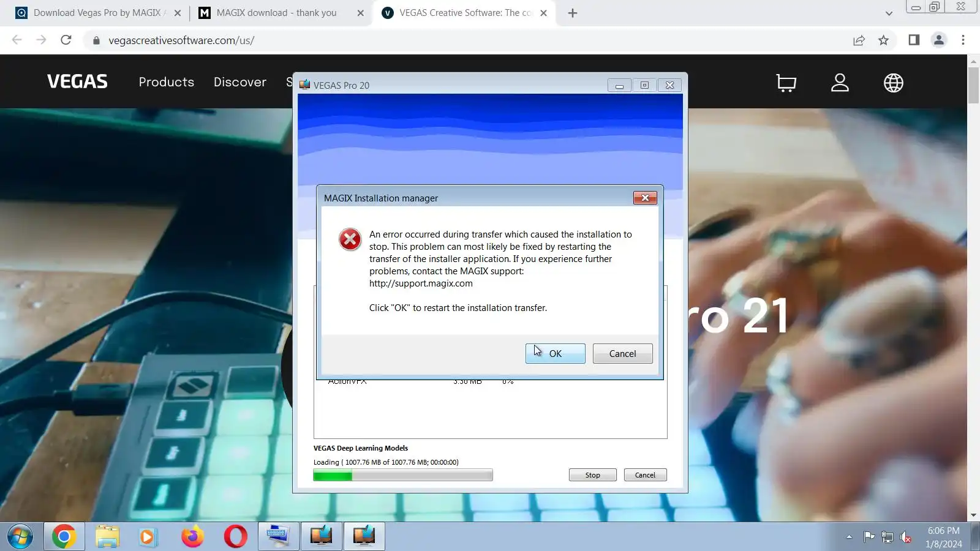The image size is (980, 551).
Task: Launch Firefox from the taskbar
Action: pyautogui.click(x=192, y=537)
